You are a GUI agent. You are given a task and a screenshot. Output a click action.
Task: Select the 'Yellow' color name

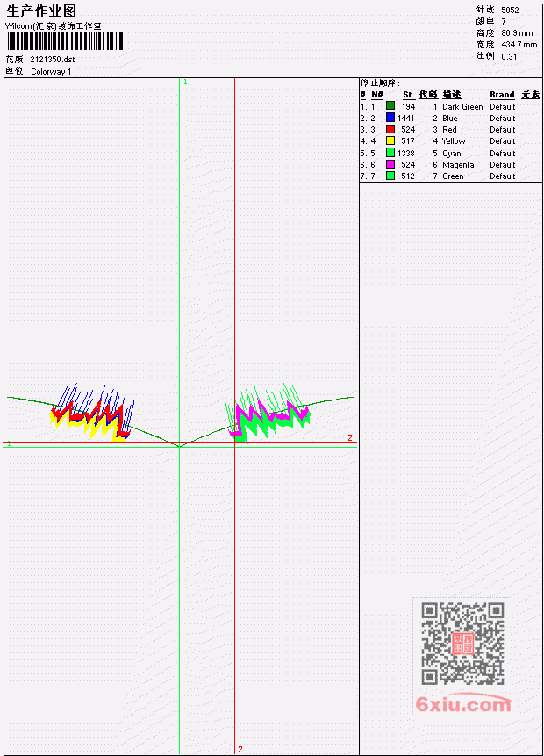[x=454, y=141]
